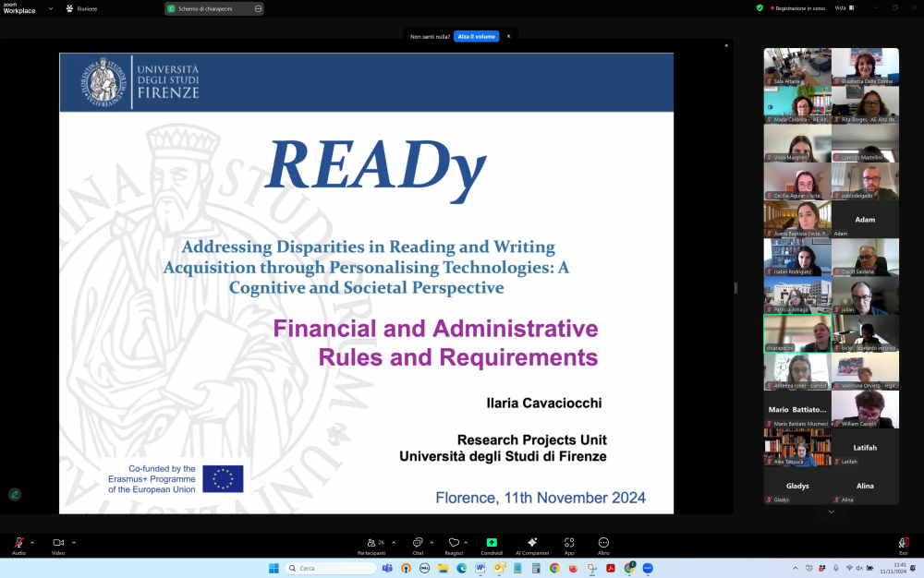
Task: Open the Chat panel
Action: coord(418,545)
